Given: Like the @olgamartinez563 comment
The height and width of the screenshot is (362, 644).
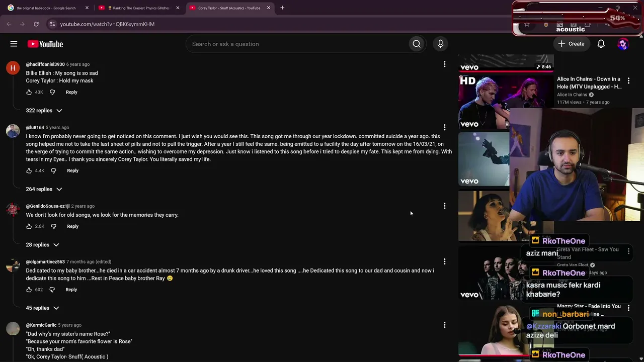Looking at the screenshot, I should (29, 290).
